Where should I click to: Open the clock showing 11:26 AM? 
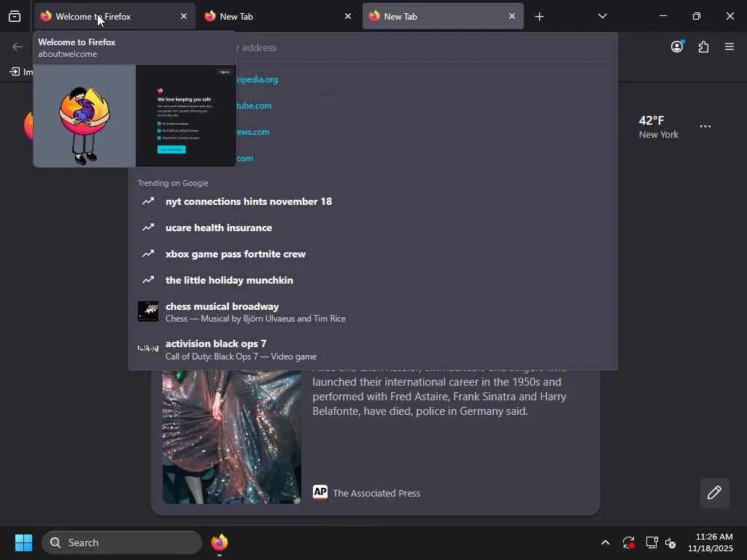[711, 542]
